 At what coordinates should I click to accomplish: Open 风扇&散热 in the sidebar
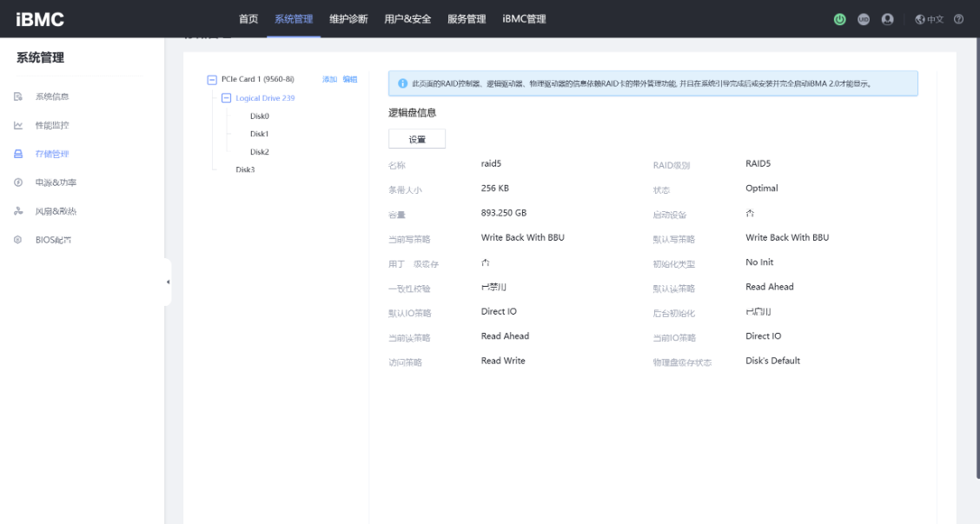[x=56, y=211]
